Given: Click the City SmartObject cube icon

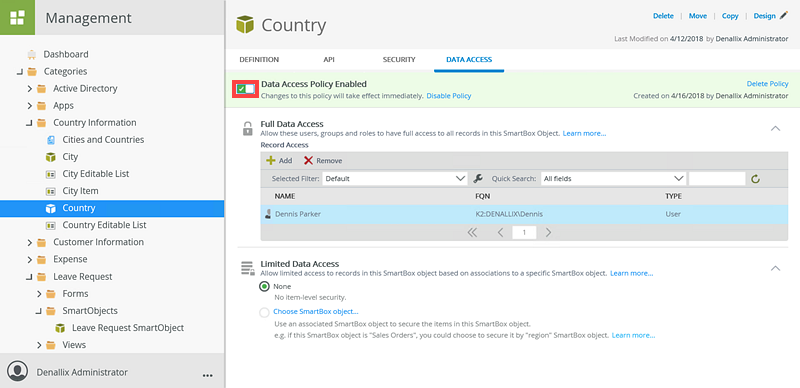Looking at the screenshot, I should 51,157.
